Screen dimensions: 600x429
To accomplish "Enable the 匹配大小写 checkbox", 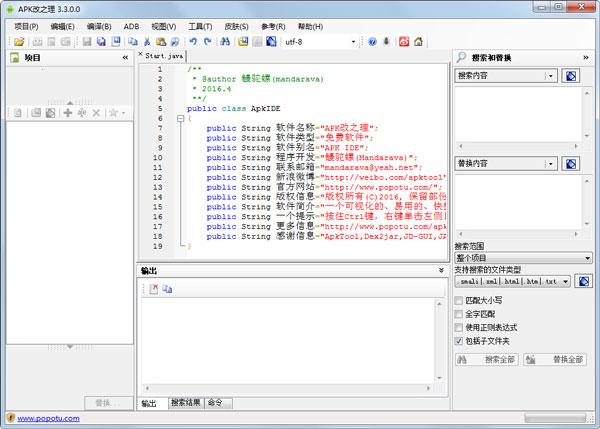I will [459, 300].
